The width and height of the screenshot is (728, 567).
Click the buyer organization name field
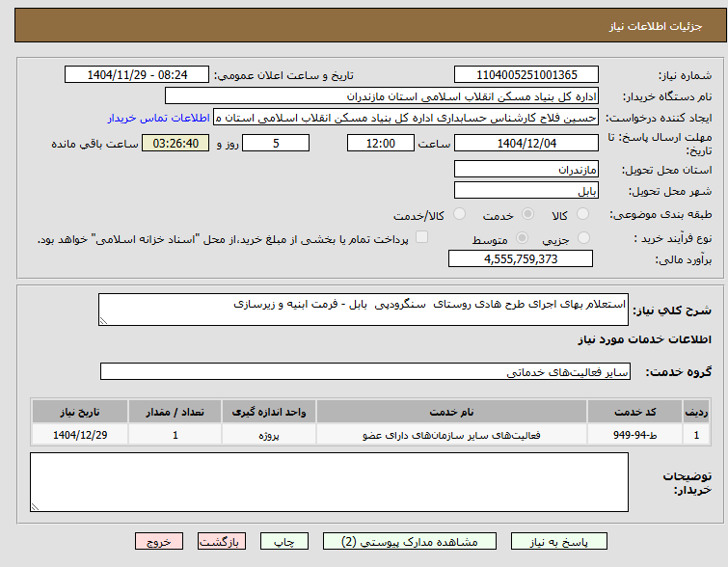click(382, 96)
